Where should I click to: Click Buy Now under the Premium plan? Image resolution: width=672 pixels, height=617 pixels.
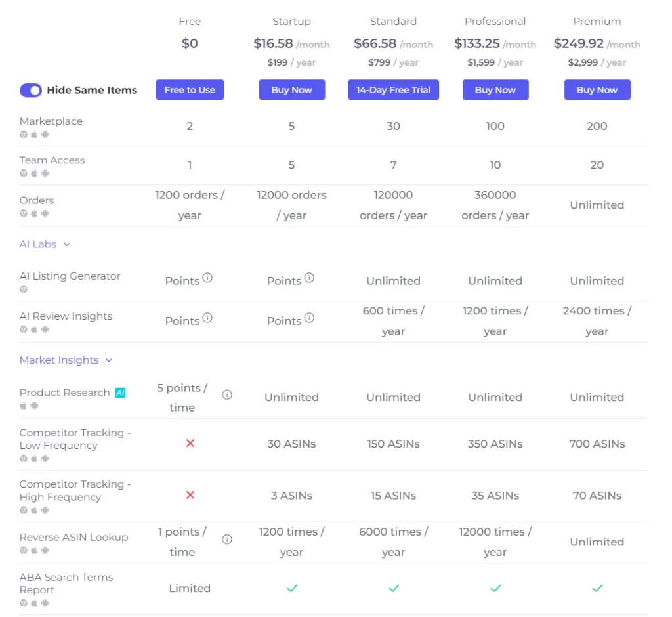(597, 90)
